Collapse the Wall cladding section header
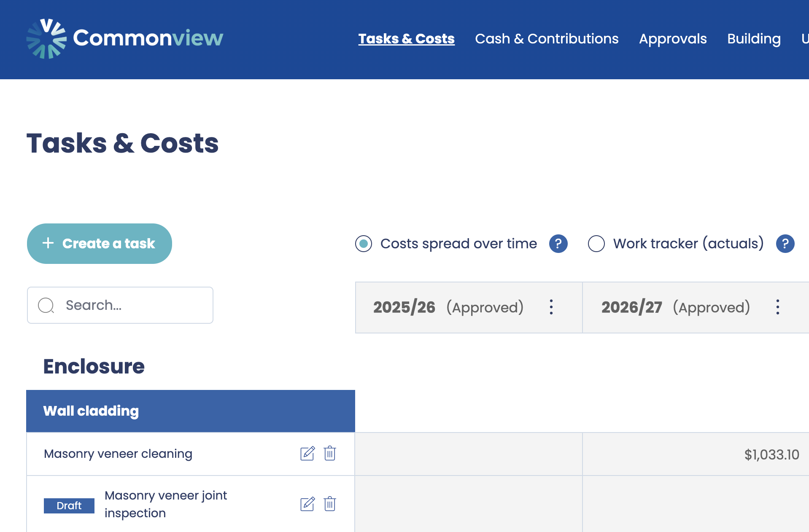 pos(190,411)
